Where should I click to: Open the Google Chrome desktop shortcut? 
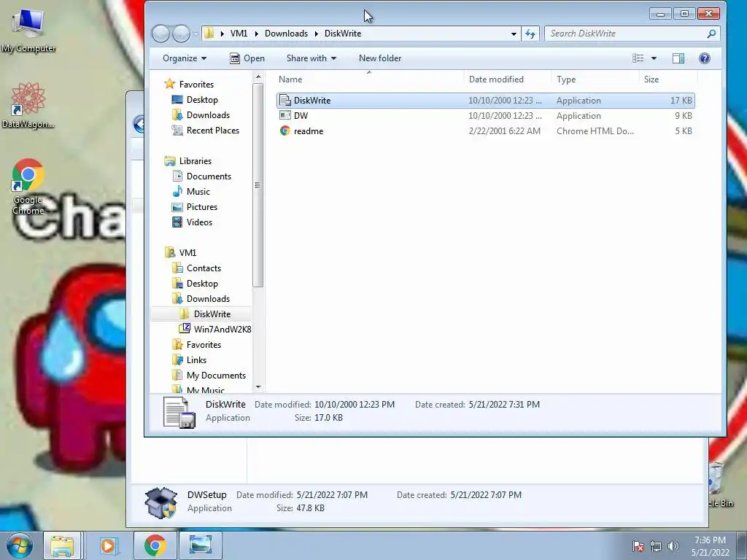[28, 187]
